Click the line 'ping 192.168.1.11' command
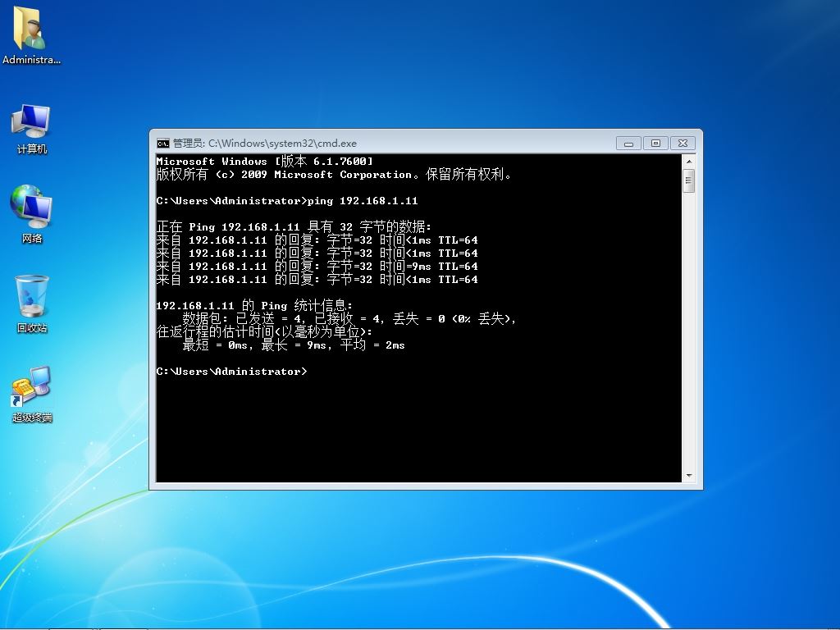This screenshot has width=840, height=630. click(363, 201)
